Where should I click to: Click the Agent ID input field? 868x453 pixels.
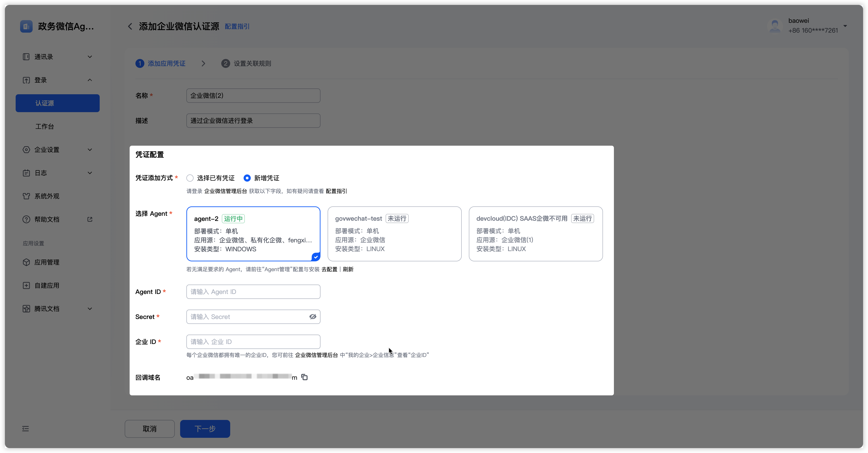[x=253, y=292]
